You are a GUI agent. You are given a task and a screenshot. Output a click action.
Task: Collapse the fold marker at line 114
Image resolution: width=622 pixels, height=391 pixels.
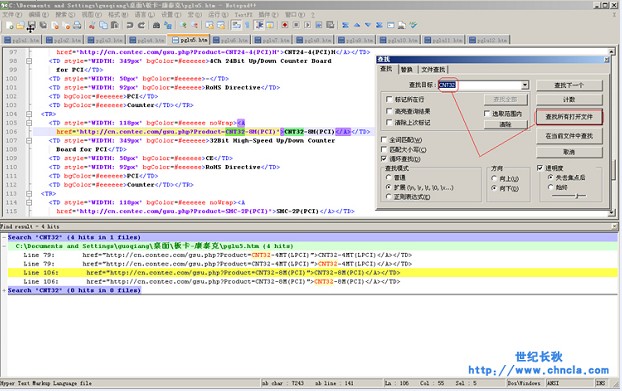point(29,203)
